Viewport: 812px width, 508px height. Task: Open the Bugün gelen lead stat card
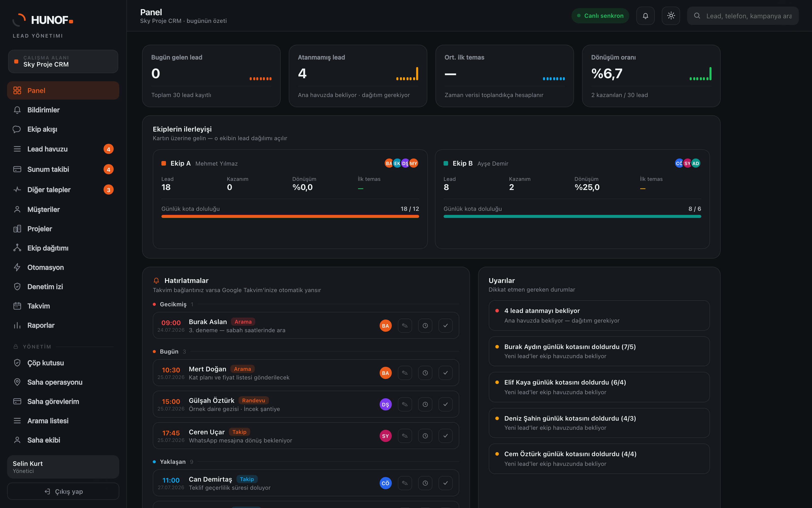(x=211, y=76)
